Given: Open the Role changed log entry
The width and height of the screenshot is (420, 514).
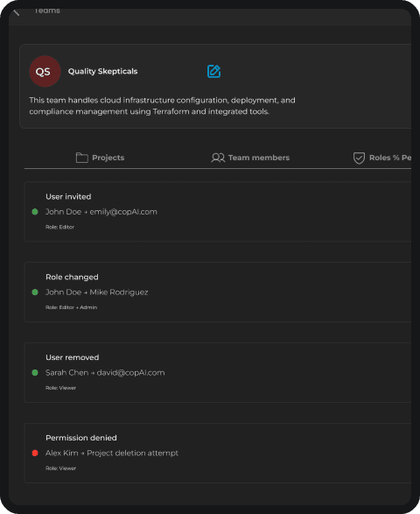Looking at the screenshot, I should [x=218, y=292].
